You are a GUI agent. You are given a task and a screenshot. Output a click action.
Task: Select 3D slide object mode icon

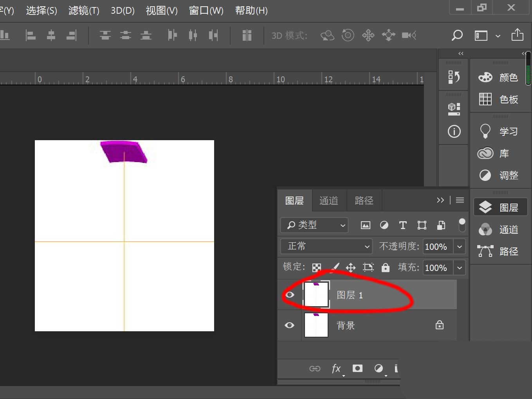pos(388,35)
